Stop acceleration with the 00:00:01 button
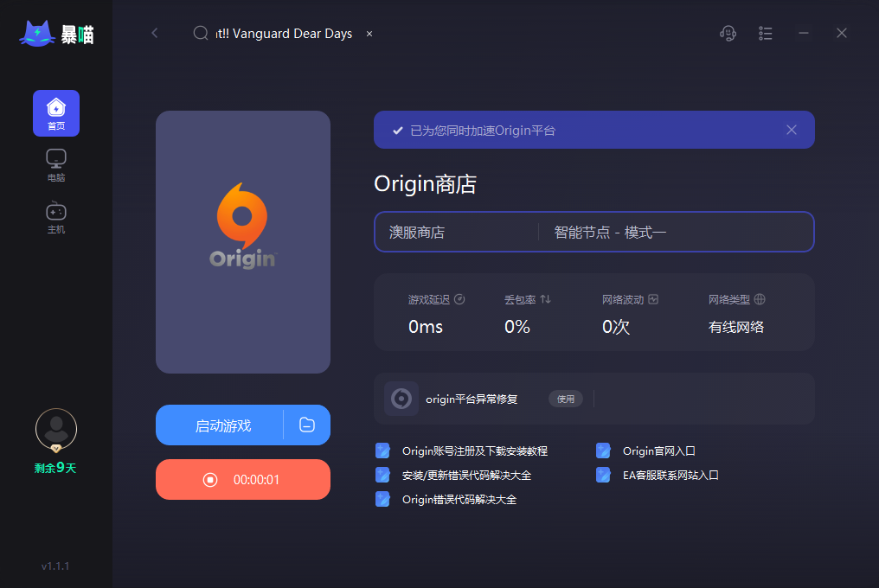The height and width of the screenshot is (588, 879). pyautogui.click(x=243, y=480)
